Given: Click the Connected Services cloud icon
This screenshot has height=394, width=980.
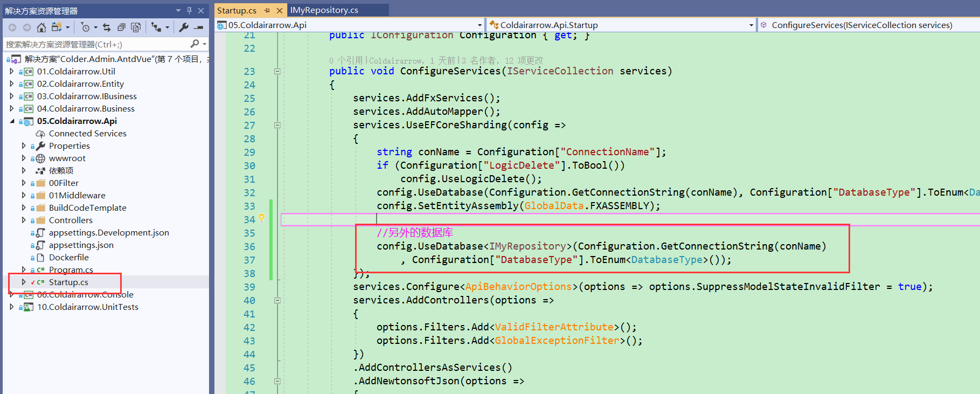Looking at the screenshot, I should click(40, 134).
